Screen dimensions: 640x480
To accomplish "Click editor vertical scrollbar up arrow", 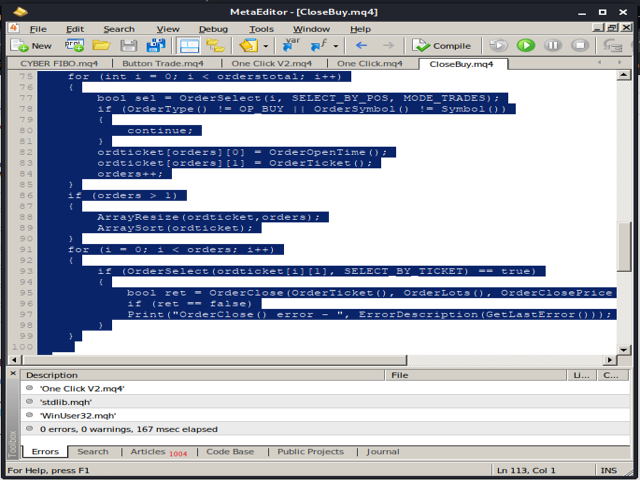I will click(x=624, y=75).
